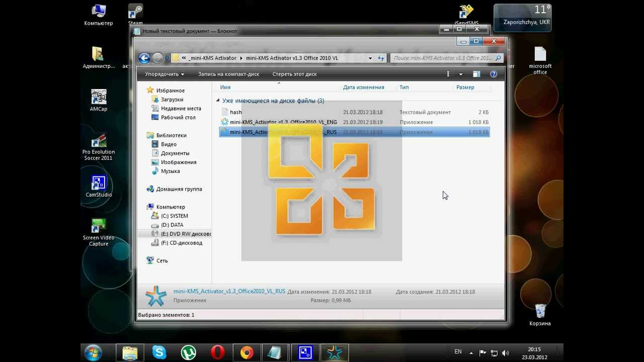Open the (F:) CD-дисковод drive
Screen dimensions: 644x362
pos(181,243)
